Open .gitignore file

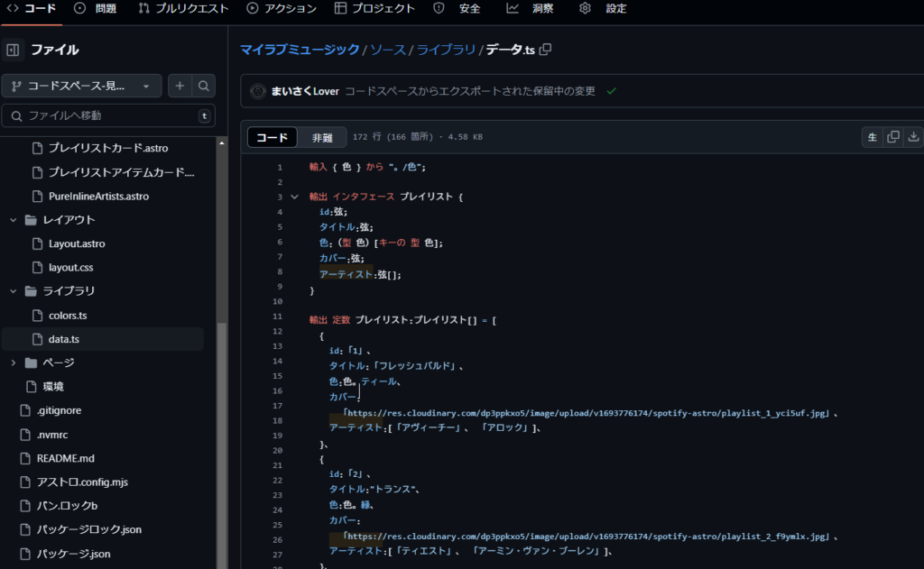59,410
